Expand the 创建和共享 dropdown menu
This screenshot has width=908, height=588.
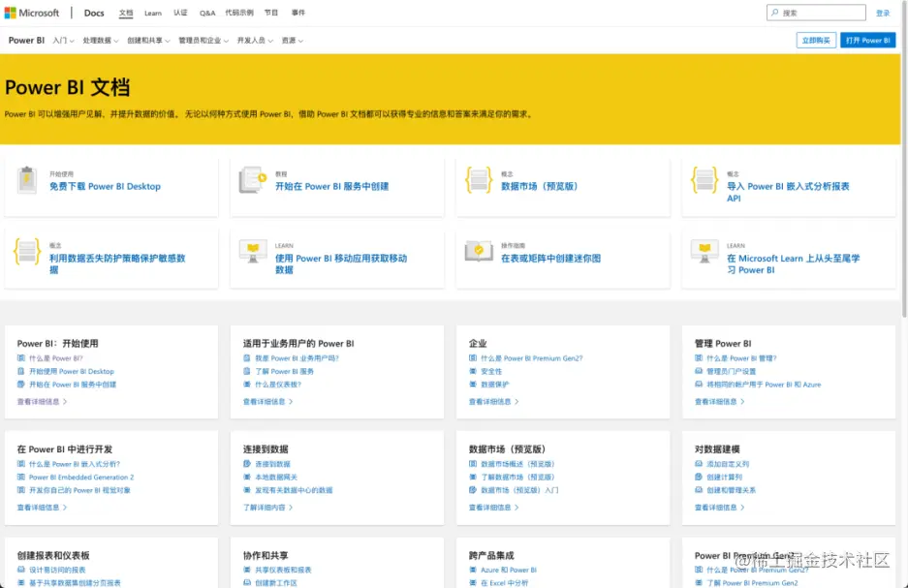[148, 41]
